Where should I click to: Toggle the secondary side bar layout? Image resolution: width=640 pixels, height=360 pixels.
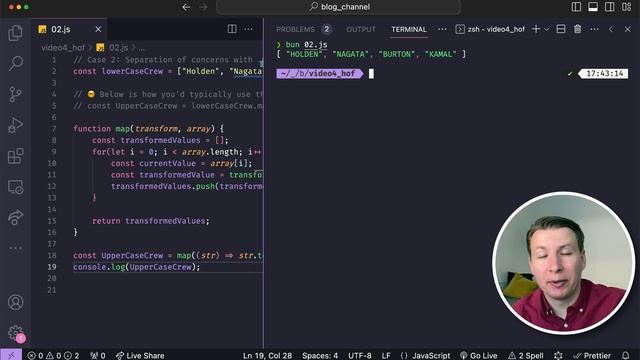click(x=610, y=7)
